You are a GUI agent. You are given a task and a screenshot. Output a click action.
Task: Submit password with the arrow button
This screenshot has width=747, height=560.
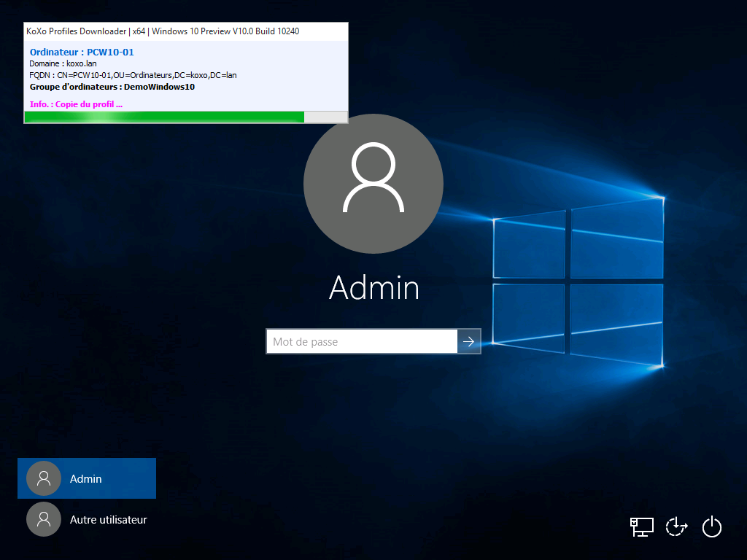(469, 341)
